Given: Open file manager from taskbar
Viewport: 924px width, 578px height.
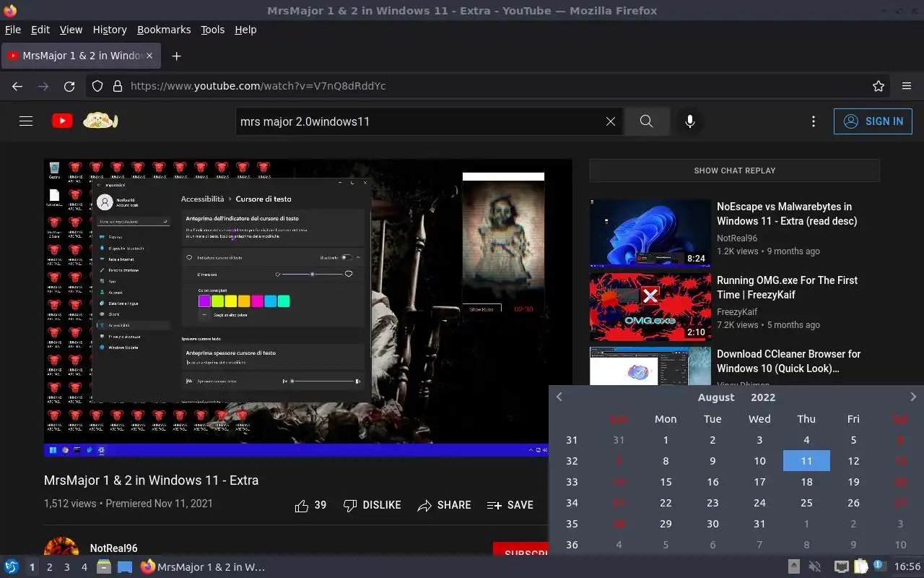Looking at the screenshot, I should (104, 567).
